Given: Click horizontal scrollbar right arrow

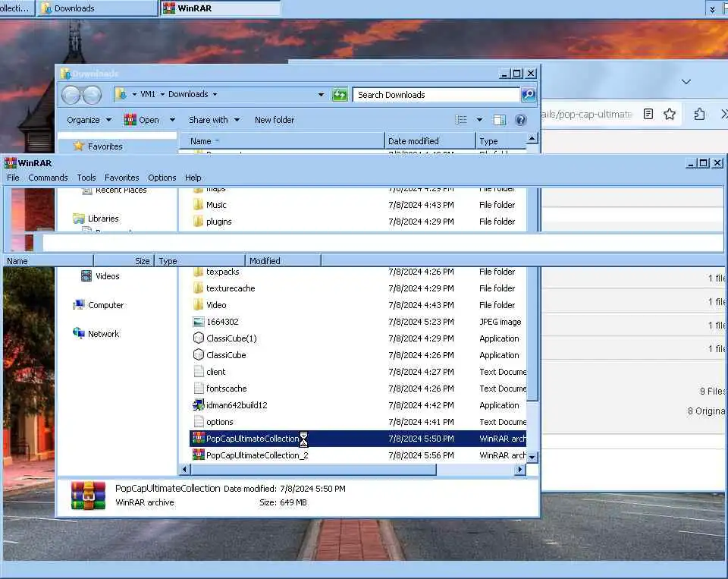Looking at the screenshot, I should 520,470.
